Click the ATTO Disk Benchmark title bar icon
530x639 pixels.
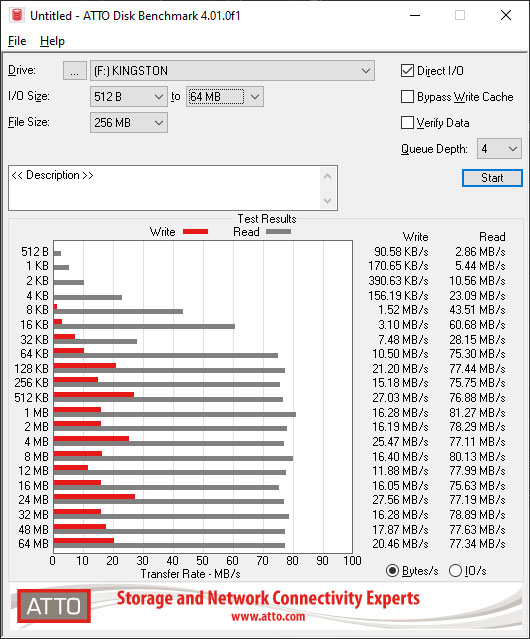(x=17, y=15)
